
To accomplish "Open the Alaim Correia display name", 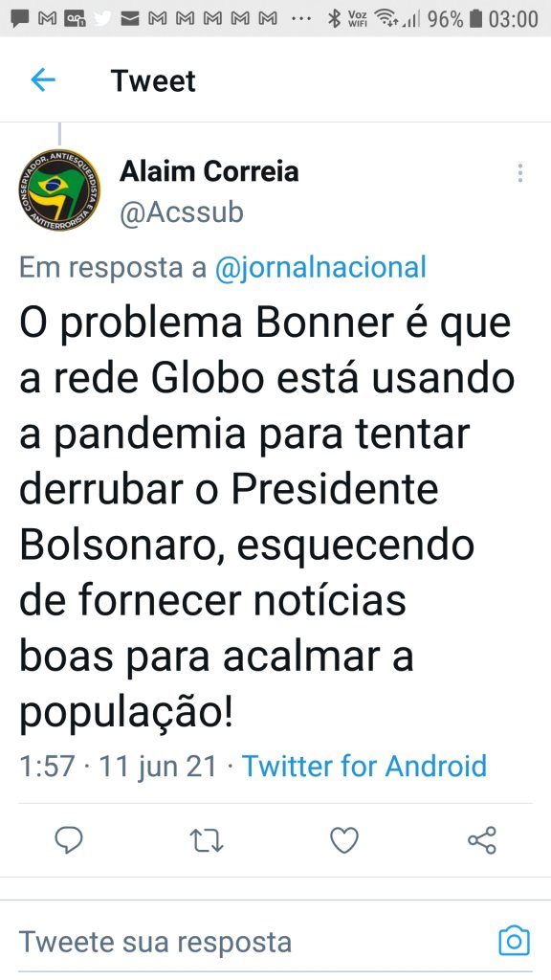I will (x=209, y=171).
